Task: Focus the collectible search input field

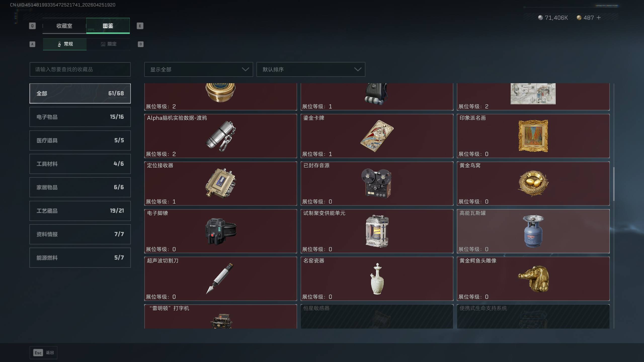Action: [80, 69]
